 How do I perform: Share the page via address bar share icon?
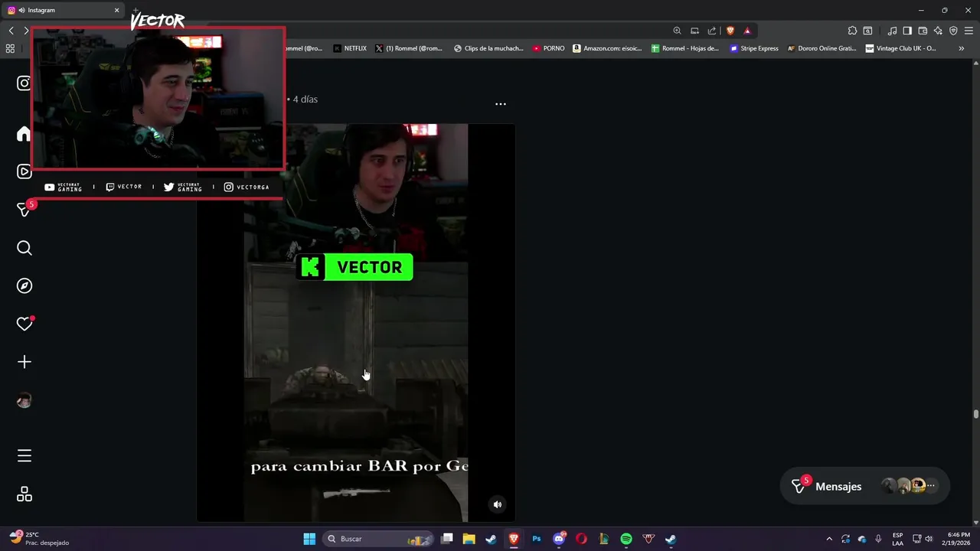click(712, 31)
